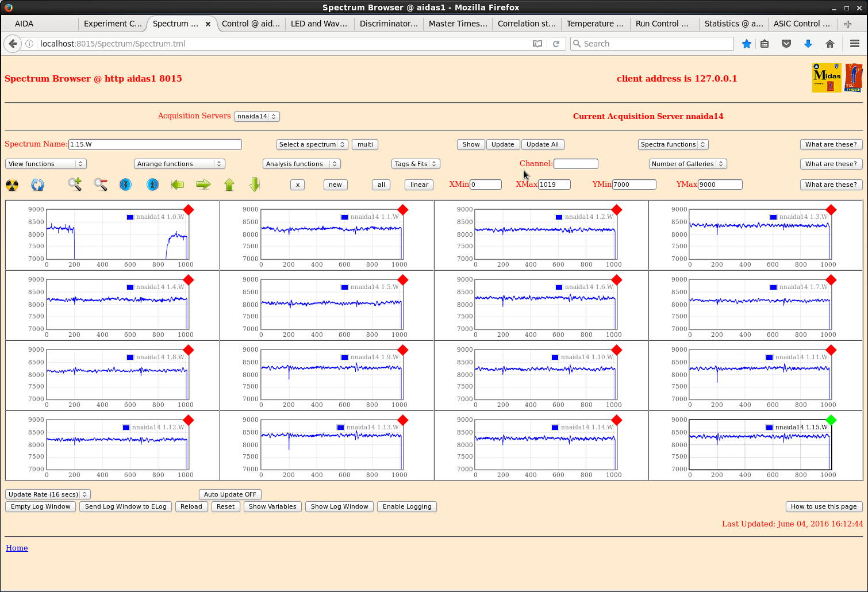
Task: Open Number of Galleries dropdown
Action: pos(688,164)
